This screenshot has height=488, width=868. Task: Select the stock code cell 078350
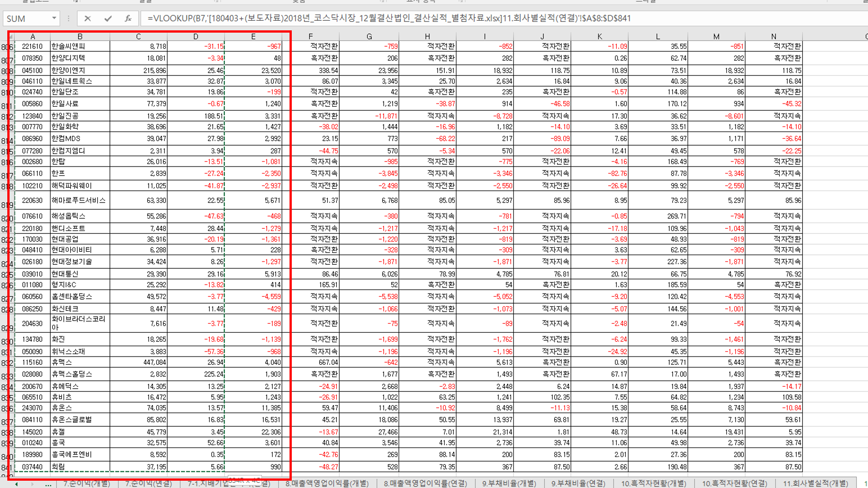click(33, 58)
